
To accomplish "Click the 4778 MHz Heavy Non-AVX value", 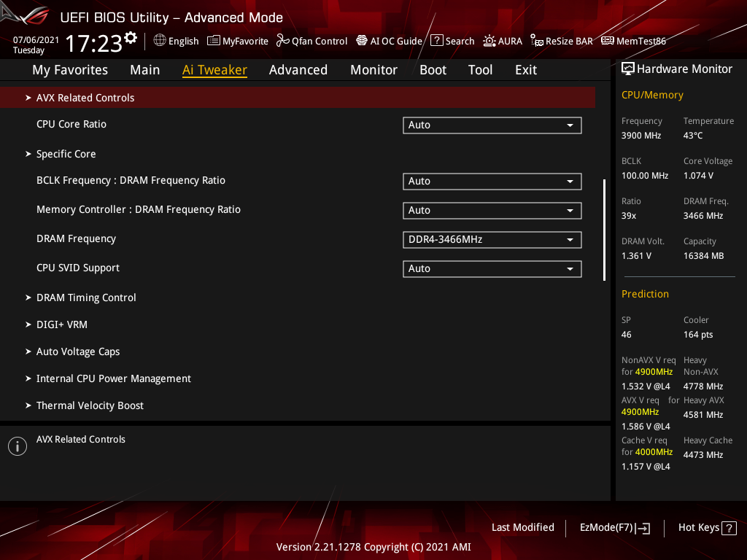I will pos(703,386).
